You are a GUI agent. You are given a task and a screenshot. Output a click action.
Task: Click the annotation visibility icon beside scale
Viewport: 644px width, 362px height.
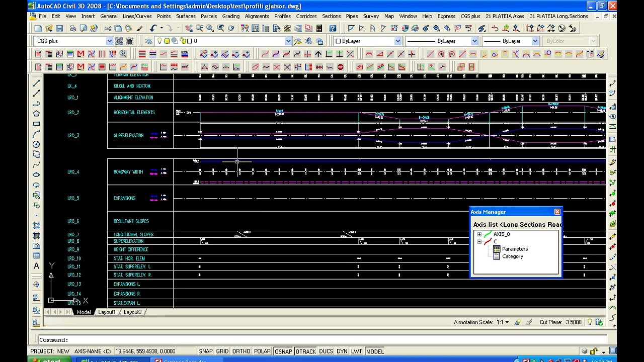517,322
